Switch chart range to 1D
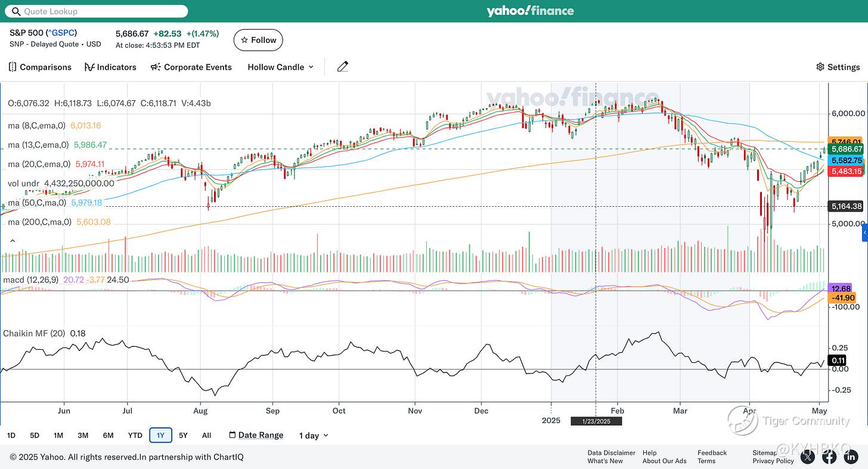 [11, 435]
